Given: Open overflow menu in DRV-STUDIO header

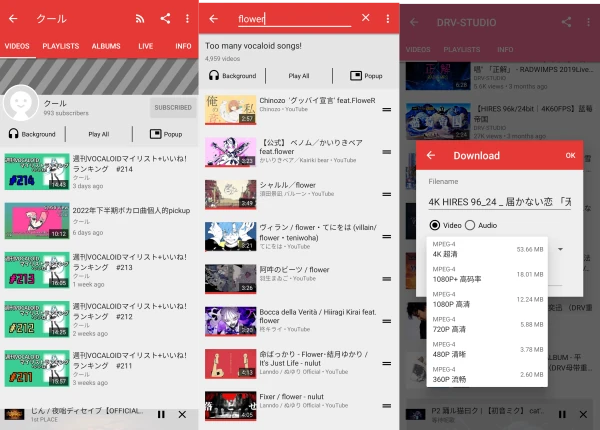Looking at the screenshot, I should coord(589,22).
